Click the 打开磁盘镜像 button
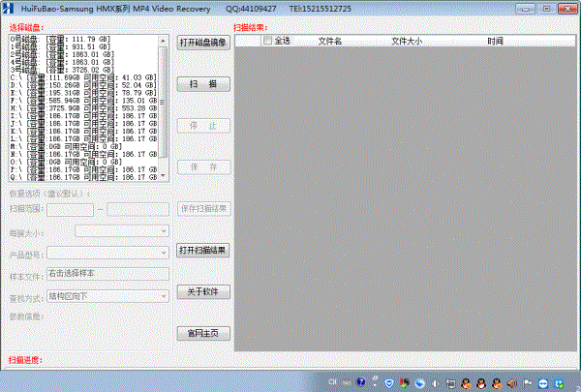This screenshot has height=392, width=581. tap(203, 43)
